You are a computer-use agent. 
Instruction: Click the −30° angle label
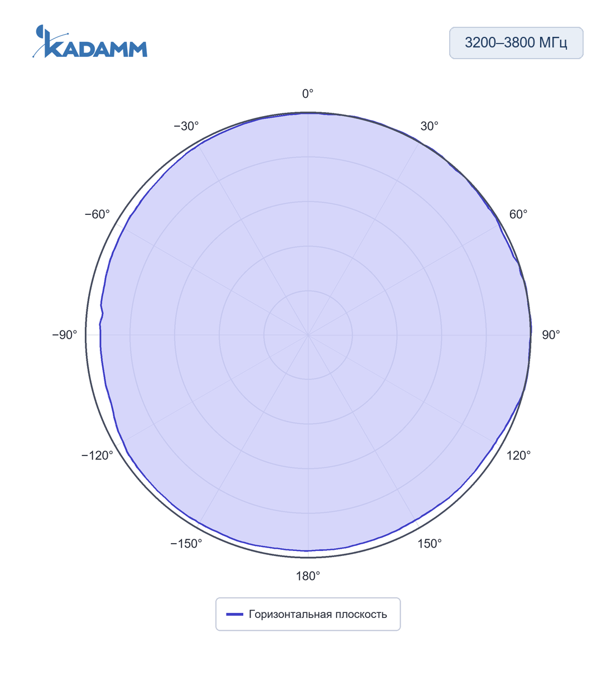pos(186,126)
